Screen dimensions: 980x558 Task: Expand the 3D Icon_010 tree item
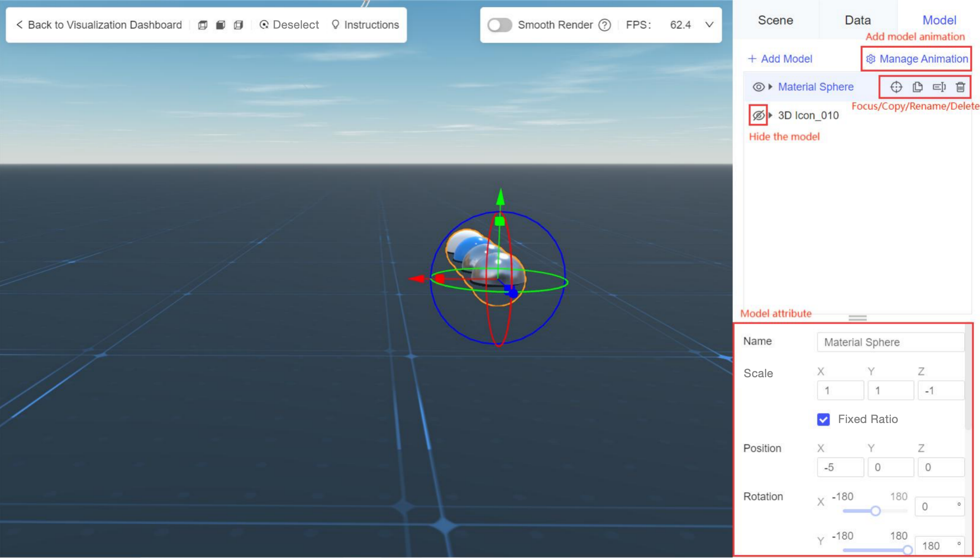770,115
